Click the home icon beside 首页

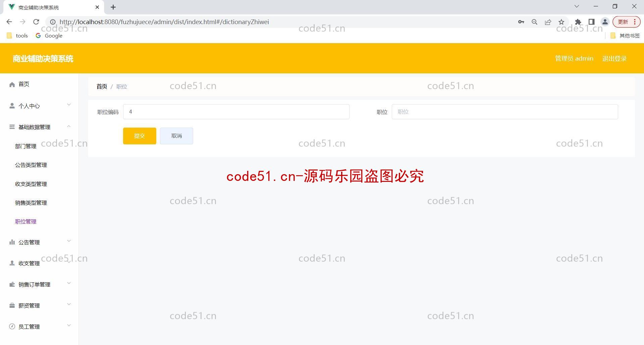point(12,84)
